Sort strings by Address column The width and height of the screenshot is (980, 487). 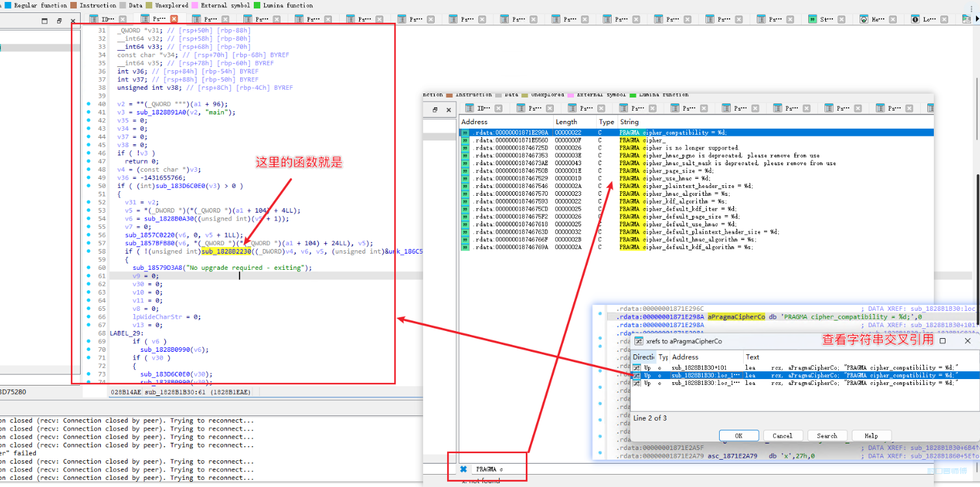point(506,122)
